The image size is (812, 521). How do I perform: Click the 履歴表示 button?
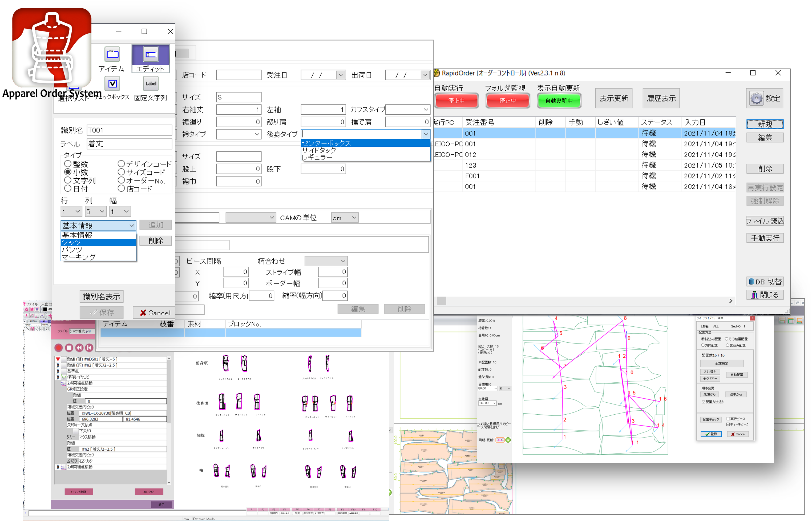[x=661, y=98]
